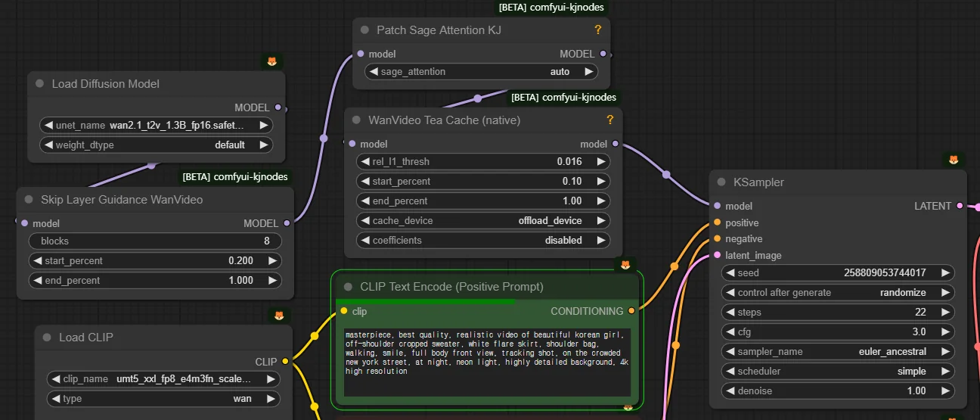The image size is (980, 420).
Task: Select next unet_name model arrow
Action: (x=263, y=126)
